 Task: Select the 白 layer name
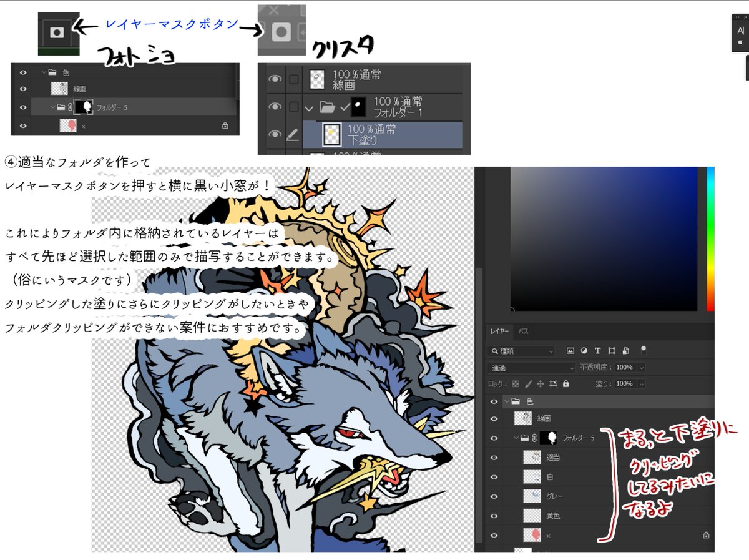click(550, 477)
